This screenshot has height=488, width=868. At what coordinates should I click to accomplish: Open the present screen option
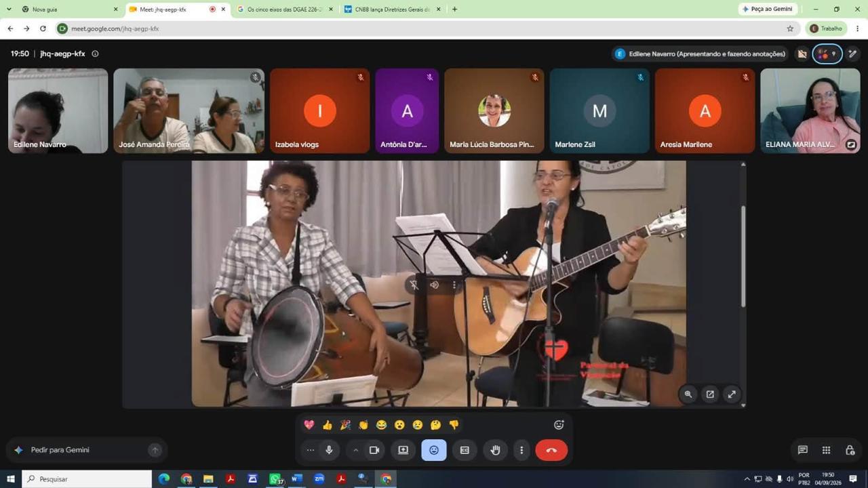pyautogui.click(x=403, y=450)
